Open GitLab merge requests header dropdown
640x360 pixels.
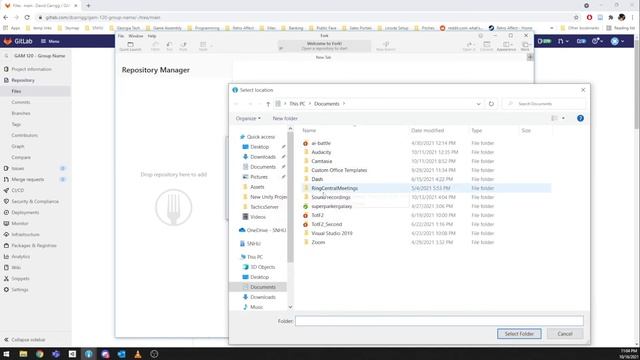click(x=563, y=41)
